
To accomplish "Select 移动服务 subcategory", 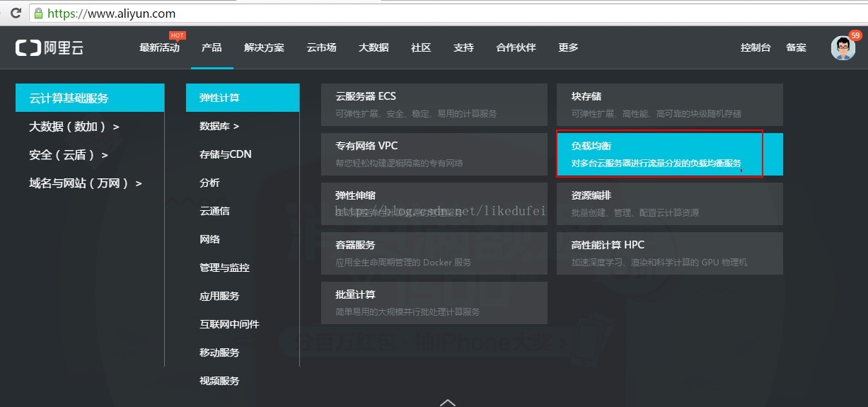I will click(219, 352).
